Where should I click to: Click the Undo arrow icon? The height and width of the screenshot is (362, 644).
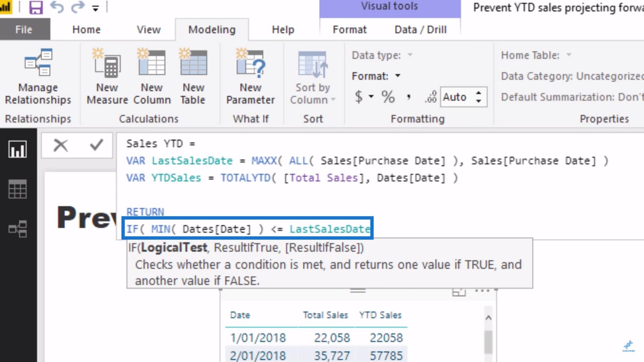point(57,7)
